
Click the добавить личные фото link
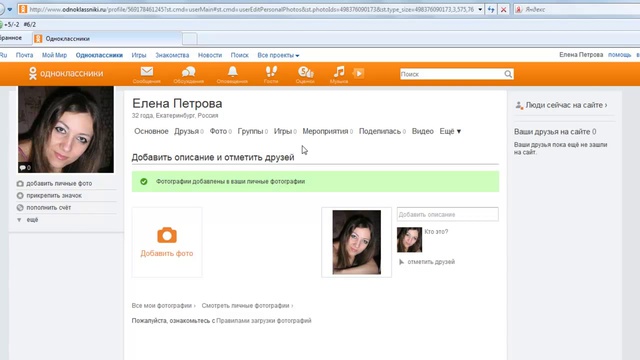(x=59, y=184)
